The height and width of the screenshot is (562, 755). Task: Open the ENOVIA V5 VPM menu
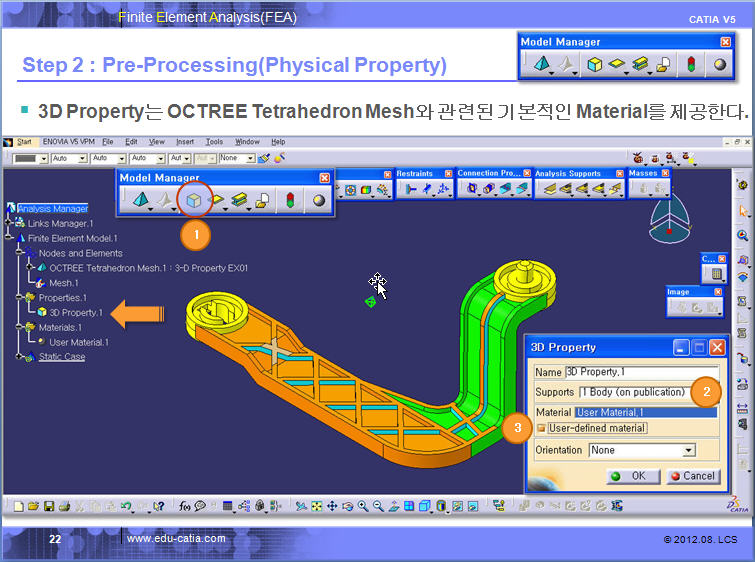tap(68, 142)
